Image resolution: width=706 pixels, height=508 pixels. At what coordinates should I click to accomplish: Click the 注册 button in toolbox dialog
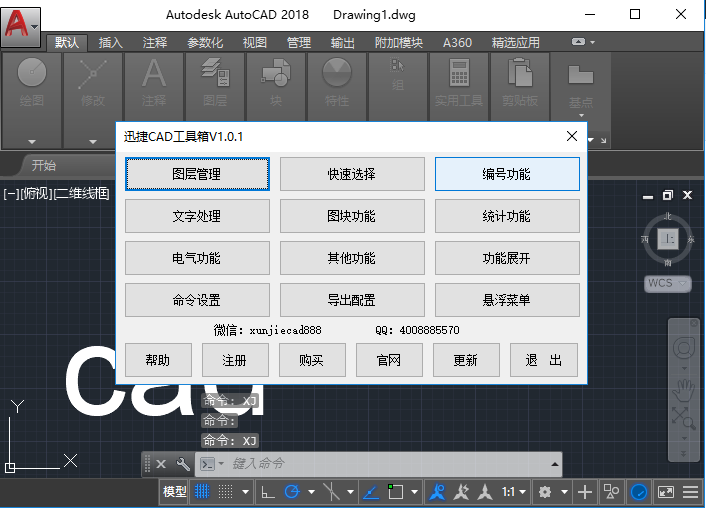(235, 360)
